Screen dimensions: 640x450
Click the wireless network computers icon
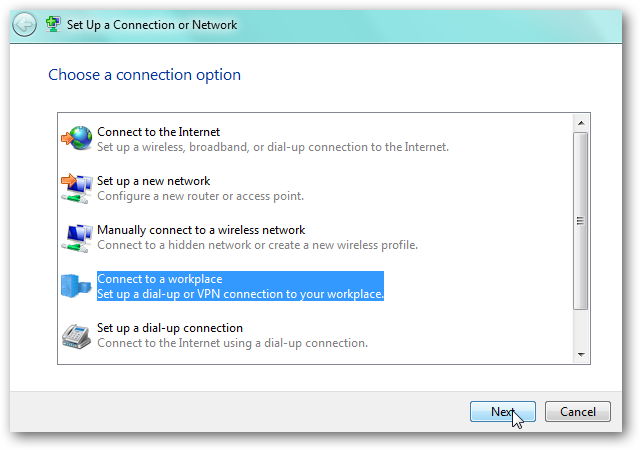(x=76, y=237)
